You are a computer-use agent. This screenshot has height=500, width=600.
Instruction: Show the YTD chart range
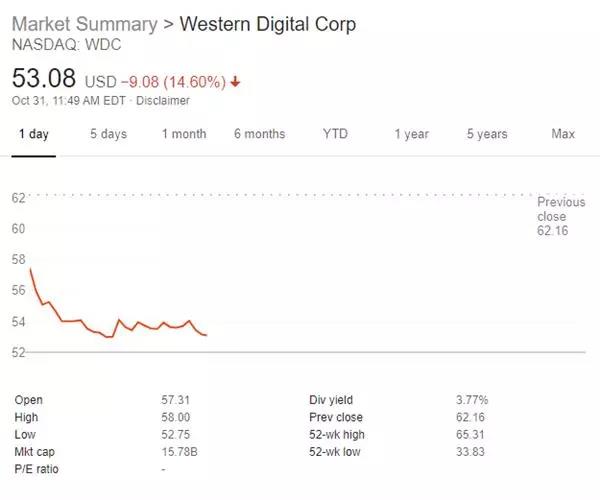336,134
